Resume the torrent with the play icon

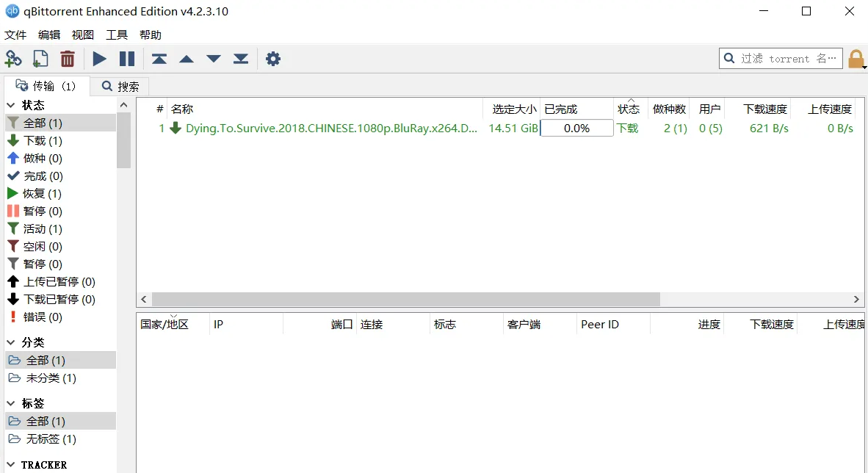tap(99, 58)
